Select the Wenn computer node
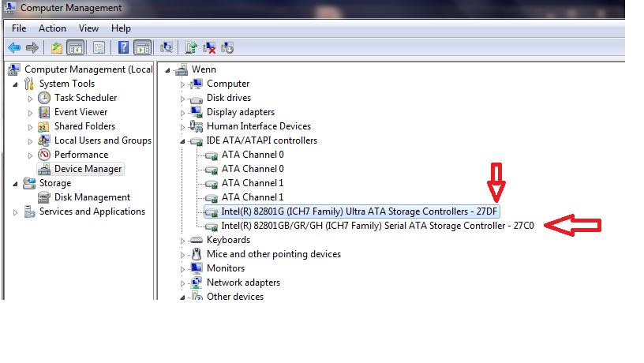This screenshot has width=644, height=363. tap(204, 69)
